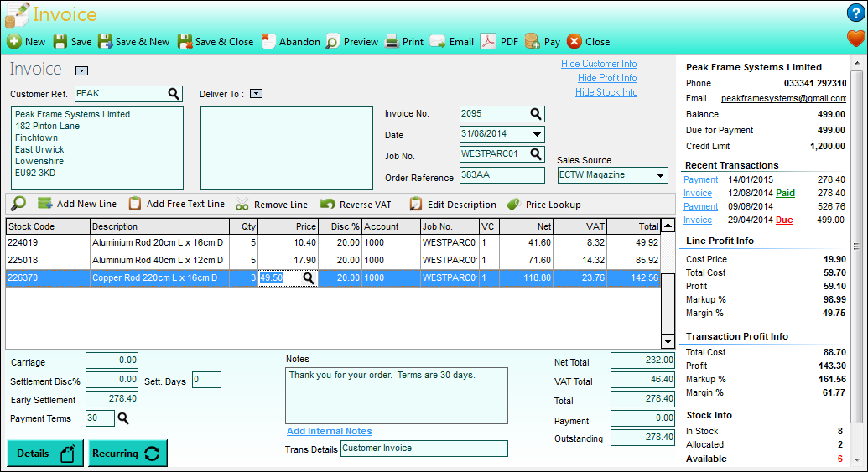Click the Hide Profit Info link

(606, 78)
